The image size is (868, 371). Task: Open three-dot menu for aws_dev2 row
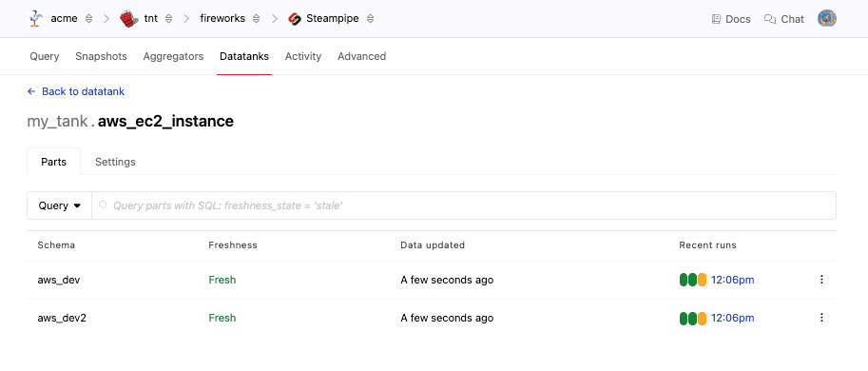click(x=821, y=318)
